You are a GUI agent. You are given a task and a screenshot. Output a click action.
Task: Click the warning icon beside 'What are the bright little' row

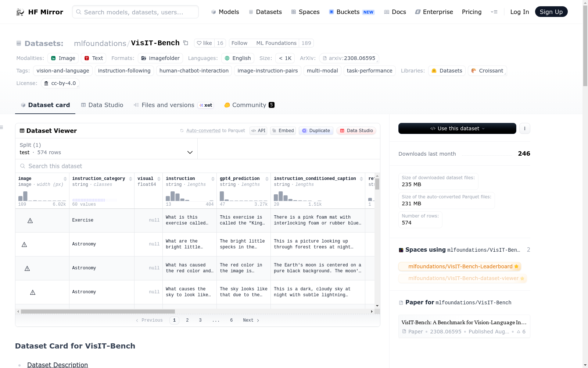(24, 244)
